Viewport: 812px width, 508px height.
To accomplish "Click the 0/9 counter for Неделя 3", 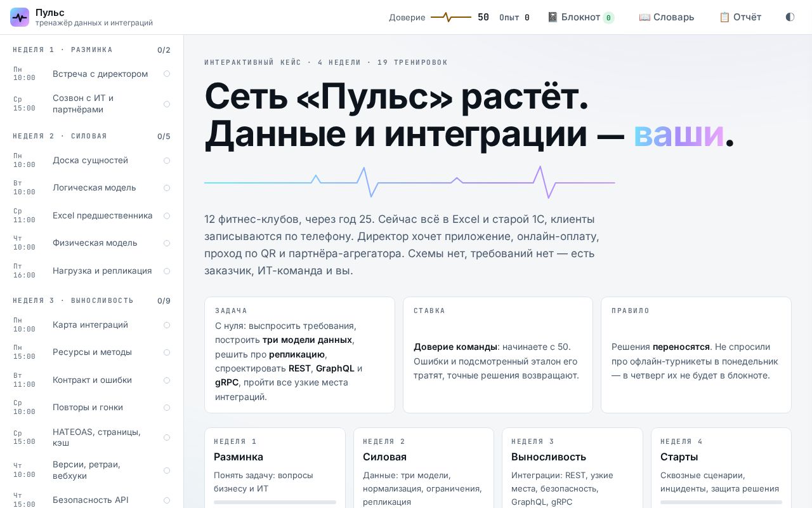I will 164,301.
